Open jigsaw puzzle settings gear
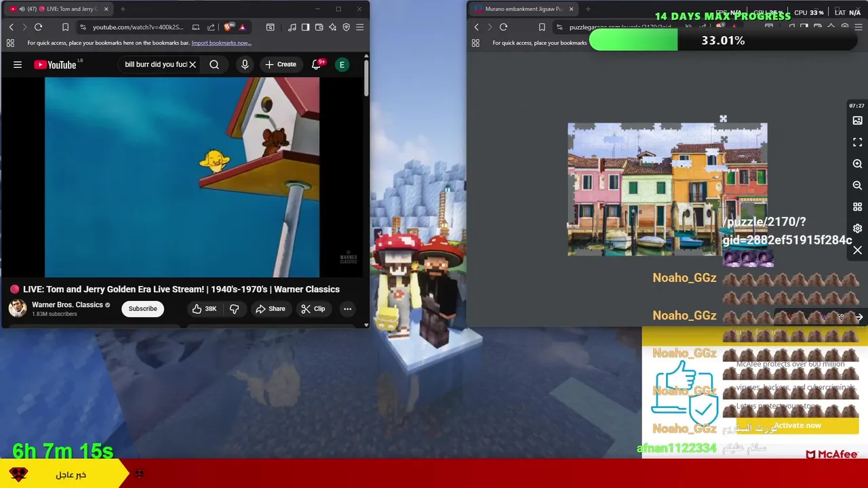 point(857,228)
